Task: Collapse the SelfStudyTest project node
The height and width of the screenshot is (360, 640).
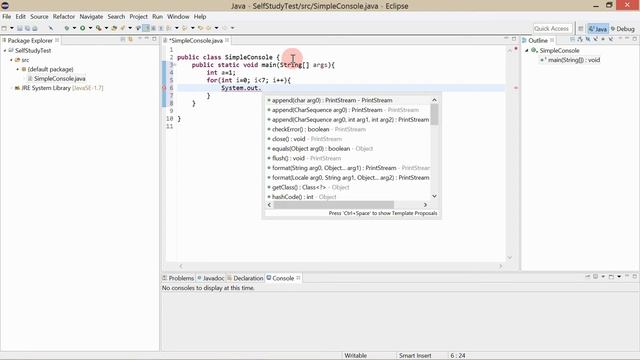Action: (x=5, y=51)
